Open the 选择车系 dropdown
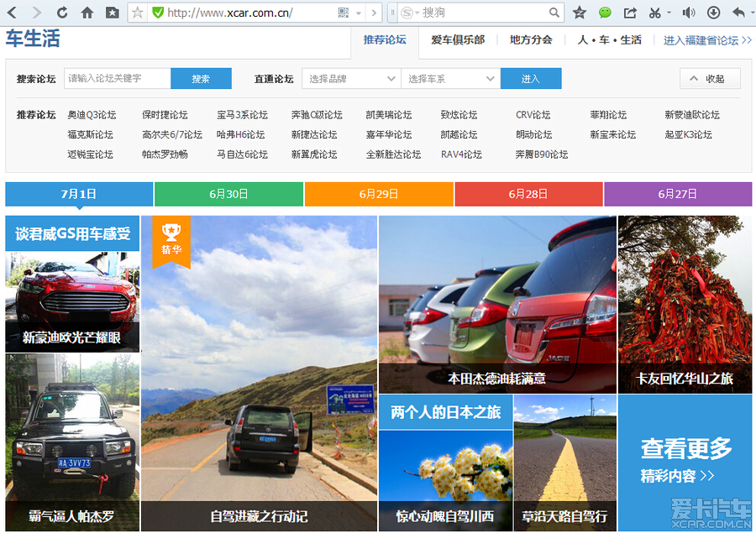 click(x=451, y=79)
